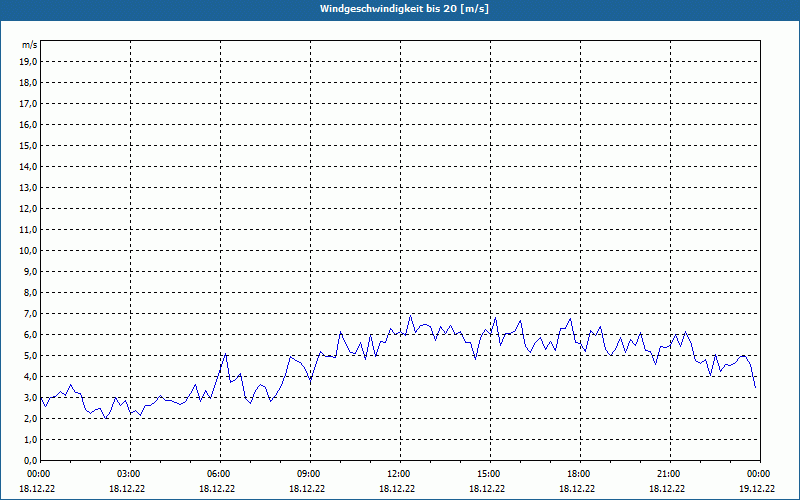Image resolution: width=800 pixels, height=500 pixels.
Task: Select the 11,0 y-axis value
Action: click(x=28, y=230)
